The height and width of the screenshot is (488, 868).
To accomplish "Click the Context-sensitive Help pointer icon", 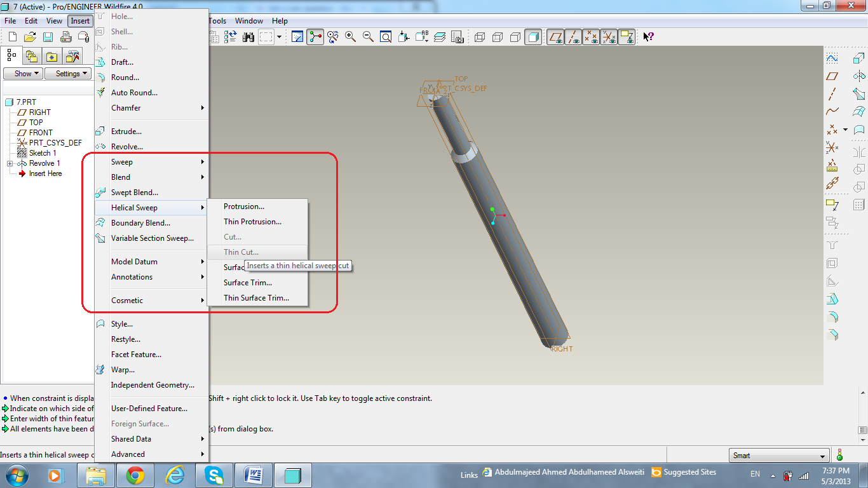I will 649,37.
